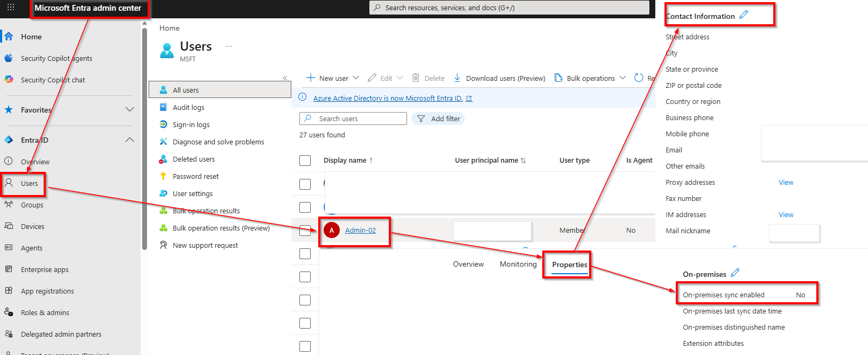
Task: Click the Agents icon in the sidebar
Action: (9, 248)
